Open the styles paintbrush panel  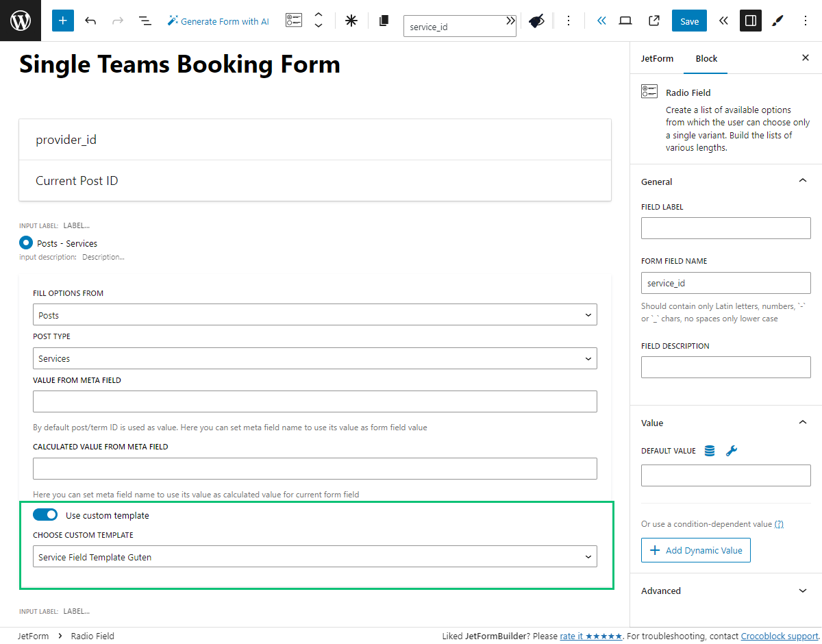click(777, 21)
